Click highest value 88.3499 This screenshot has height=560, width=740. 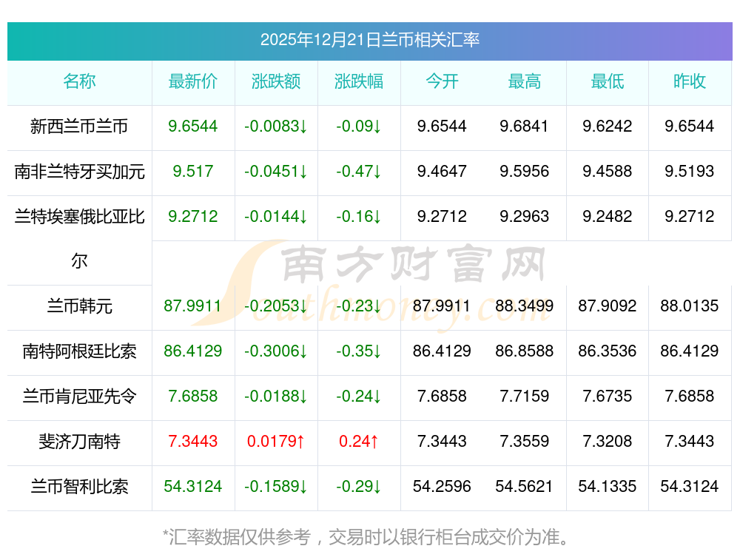point(525,306)
